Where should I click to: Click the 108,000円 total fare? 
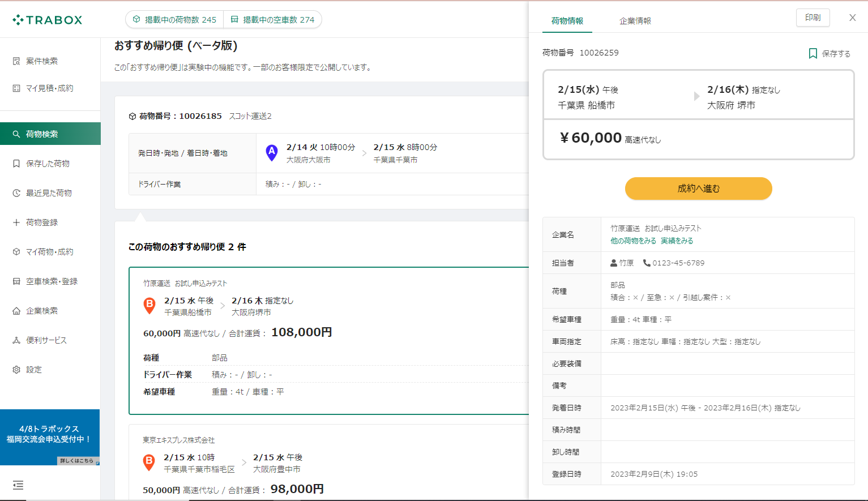pyautogui.click(x=302, y=332)
